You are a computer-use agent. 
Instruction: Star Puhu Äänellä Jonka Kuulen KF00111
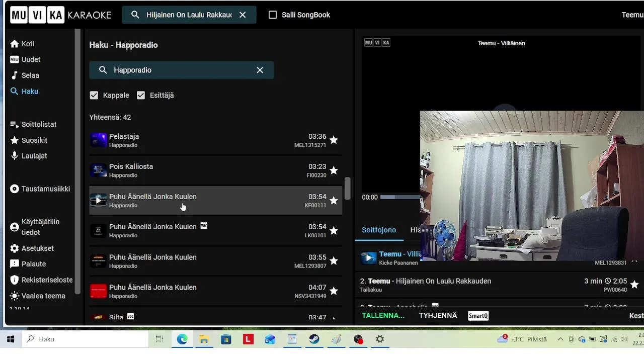tap(334, 200)
